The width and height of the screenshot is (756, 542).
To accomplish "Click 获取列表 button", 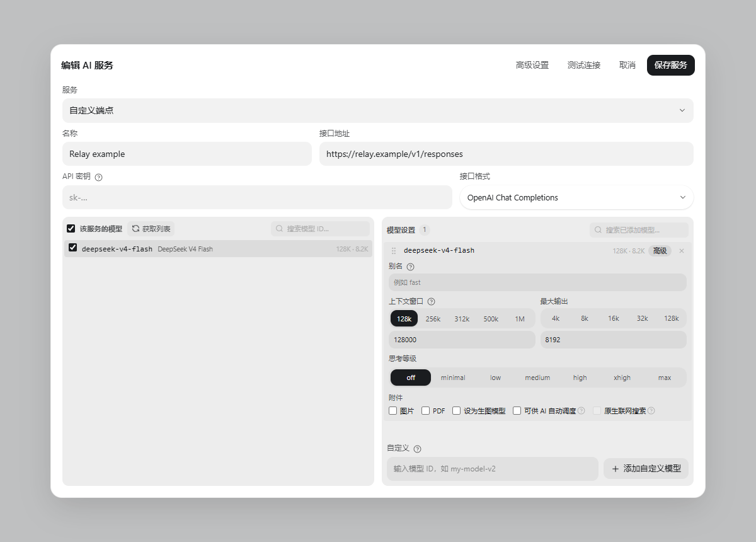I will 151,229.
